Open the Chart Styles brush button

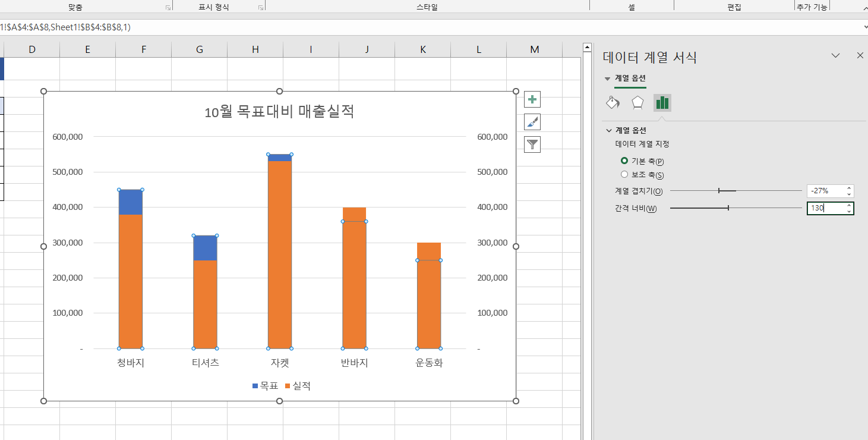click(x=532, y=122)
